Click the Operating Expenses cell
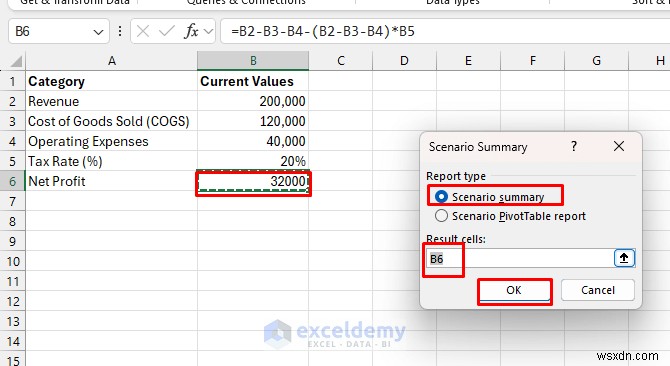This screenshot has width=670, height=366. pos(112,141)
